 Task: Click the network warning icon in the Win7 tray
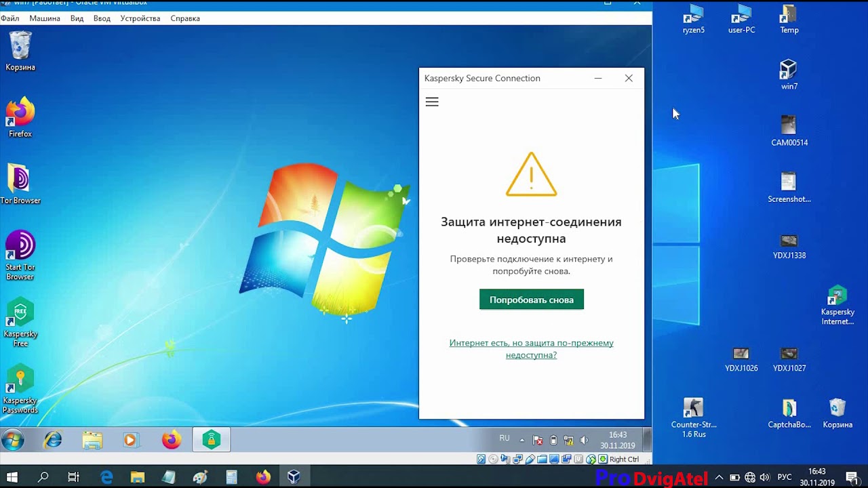pyautogui.click(x=568, y=440)
